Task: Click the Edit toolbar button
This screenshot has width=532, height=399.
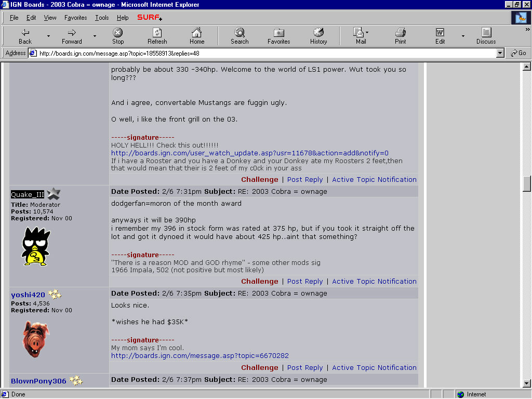Action: (x=440, y=36)
